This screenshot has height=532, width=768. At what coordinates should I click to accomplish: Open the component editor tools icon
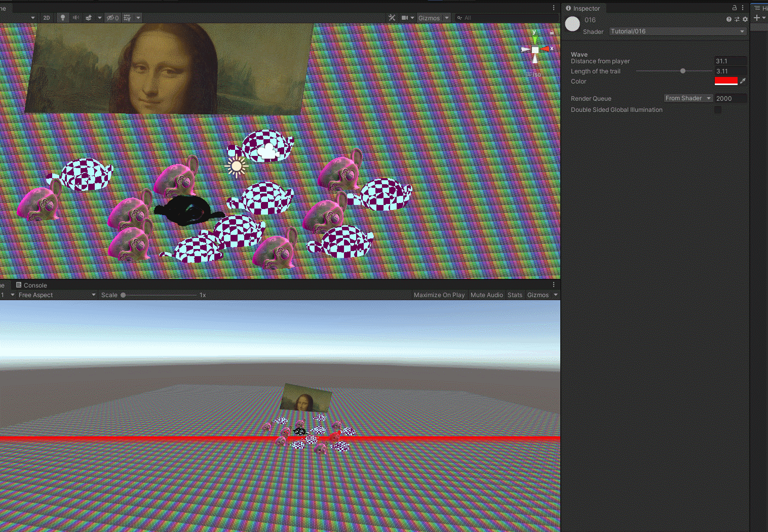tap(392, 18)
